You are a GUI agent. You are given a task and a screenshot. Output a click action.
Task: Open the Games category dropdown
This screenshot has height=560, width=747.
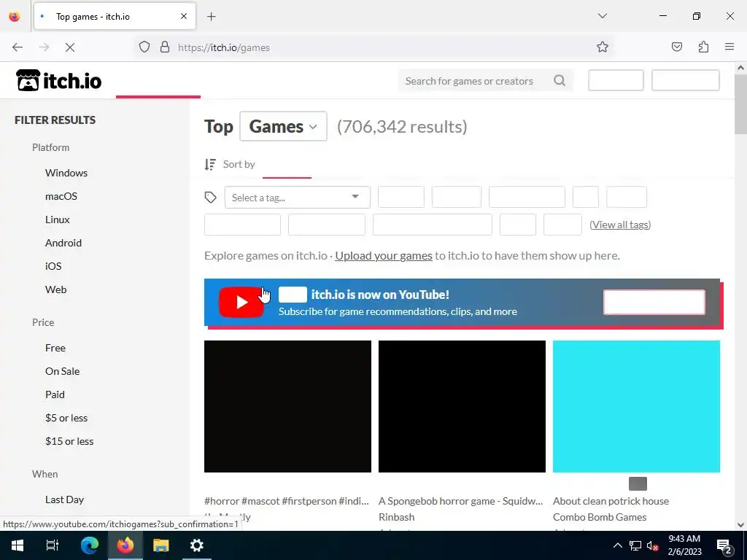click(x=284, y=126)
